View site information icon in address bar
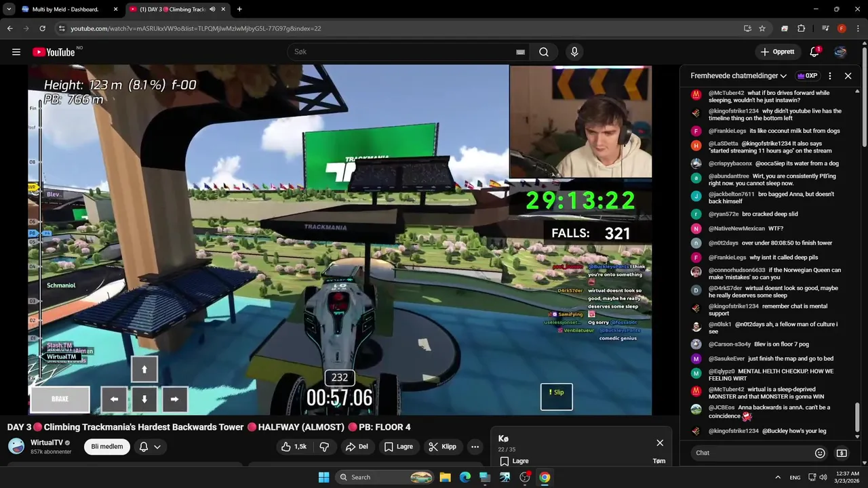868x488 pixels. click(x=62, y=28)
